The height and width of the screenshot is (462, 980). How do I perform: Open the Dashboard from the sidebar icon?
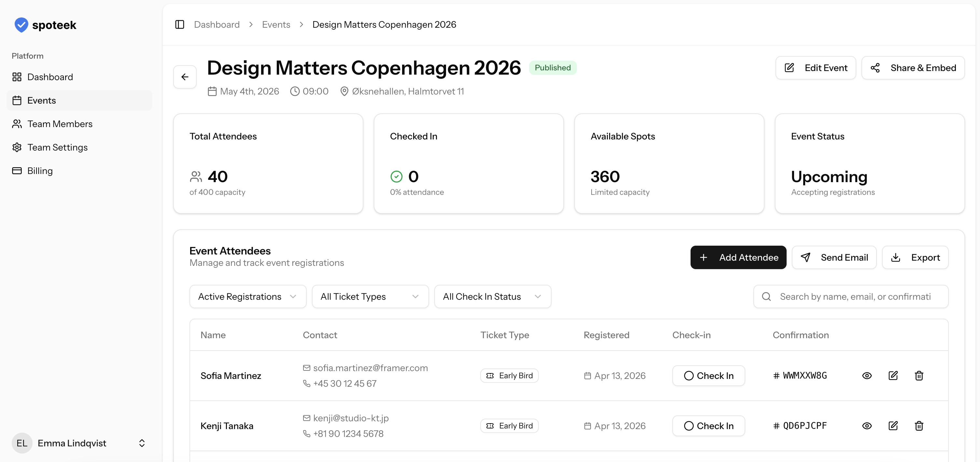[17, 77]
